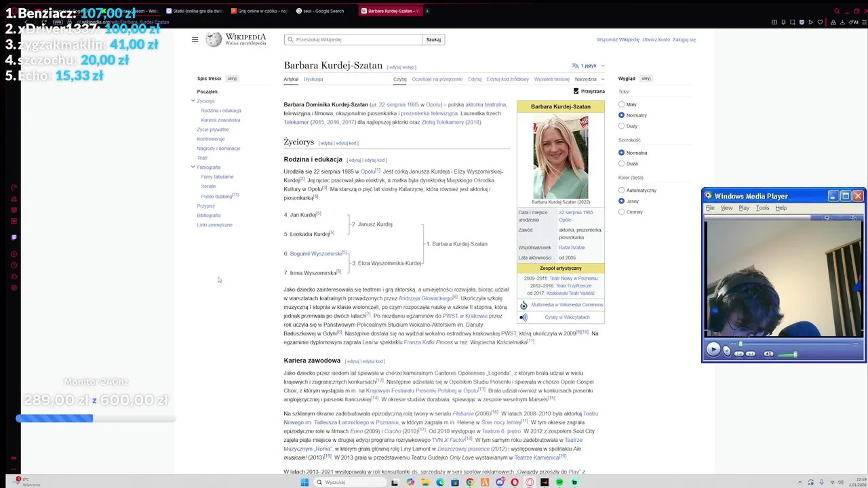
Task: Select Jasny color mode
Action: click(621, 201)
